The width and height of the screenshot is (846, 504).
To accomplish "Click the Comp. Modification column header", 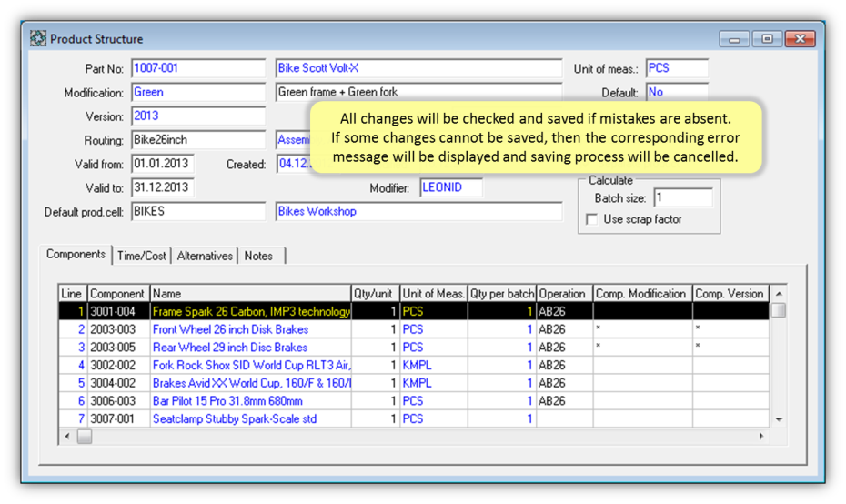I will 642,294.
